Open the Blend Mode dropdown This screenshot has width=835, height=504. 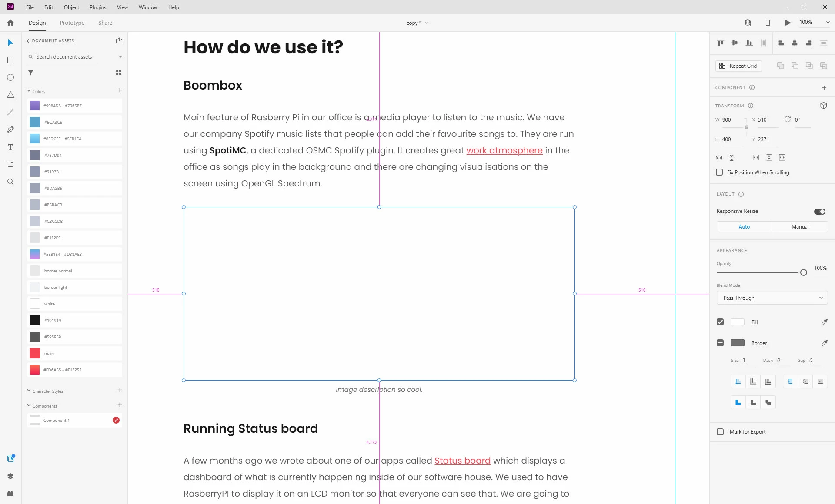(x=772, y=298)
